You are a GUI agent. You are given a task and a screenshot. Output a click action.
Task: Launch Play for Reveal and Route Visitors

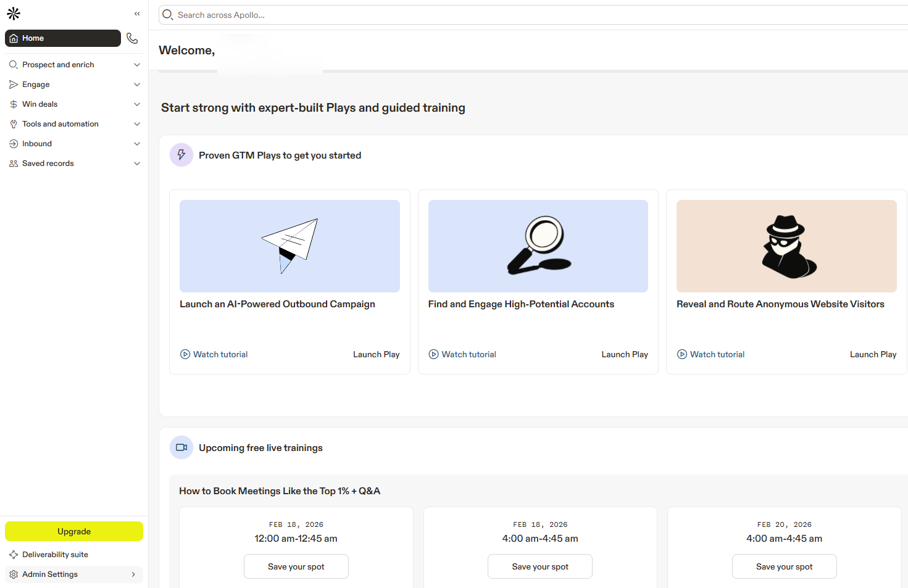[x=873, y=354]
